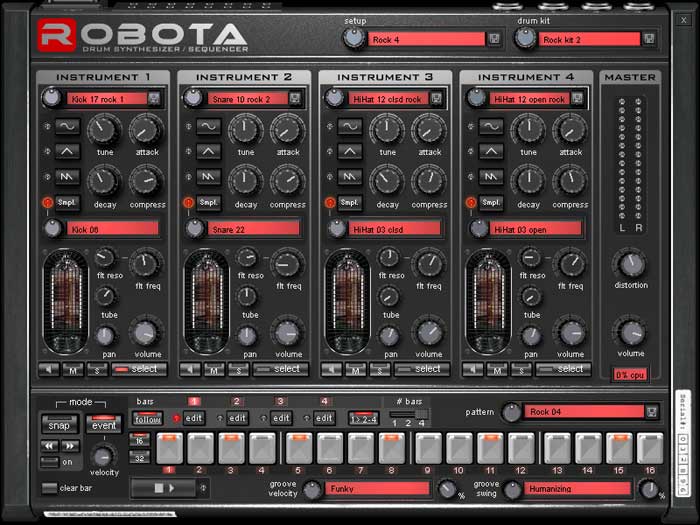The image size is (700, 525).
Task: Click the select button of Instrument 2
Action: point(280,369)
